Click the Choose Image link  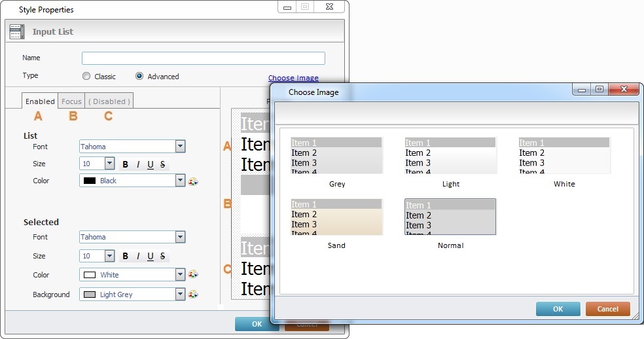pyautogui.click(x=293, y=79)
